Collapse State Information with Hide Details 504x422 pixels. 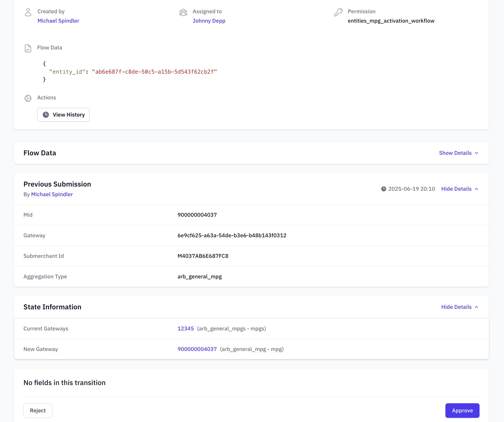click(x=456, y=307)
